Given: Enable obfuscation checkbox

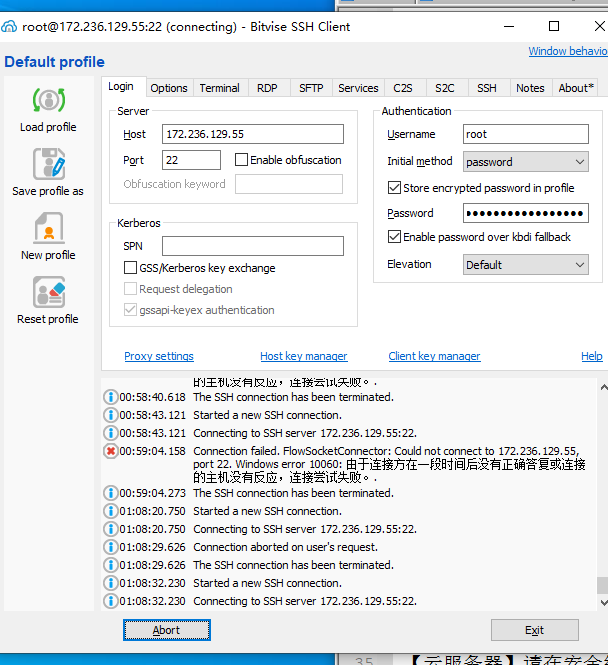Looking at the screenshot, I should (241, 160).
